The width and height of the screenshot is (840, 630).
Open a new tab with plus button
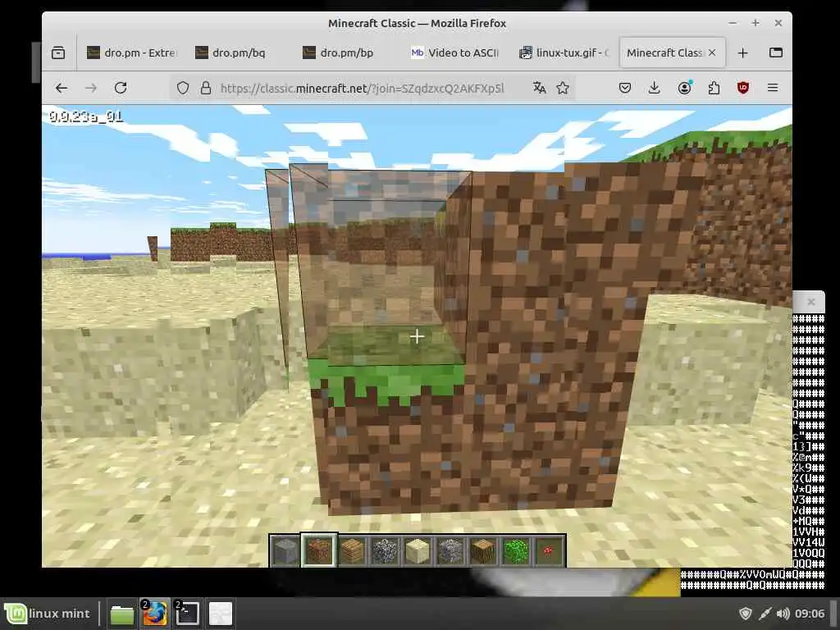[x=742, y=52]
